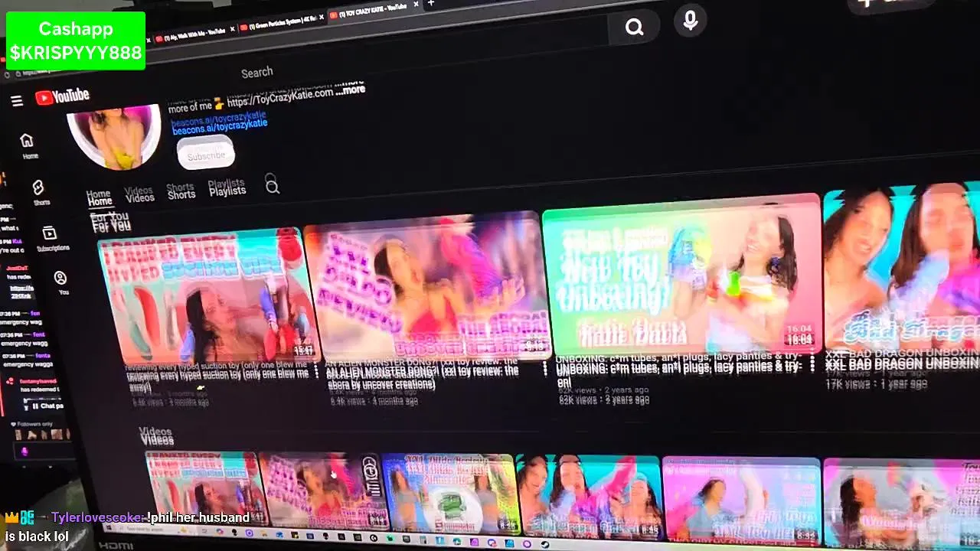Image resolution: width=980 pixels, height=551 pixels.
Task: Play the XXL Bad Dragon unboxing thumbnail
Action: [902, 268]
